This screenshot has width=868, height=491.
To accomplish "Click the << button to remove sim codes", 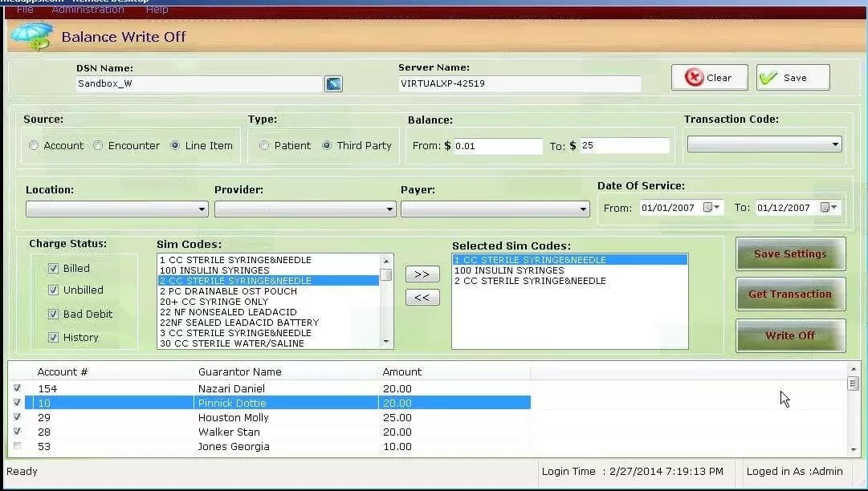I will point(422,297).
